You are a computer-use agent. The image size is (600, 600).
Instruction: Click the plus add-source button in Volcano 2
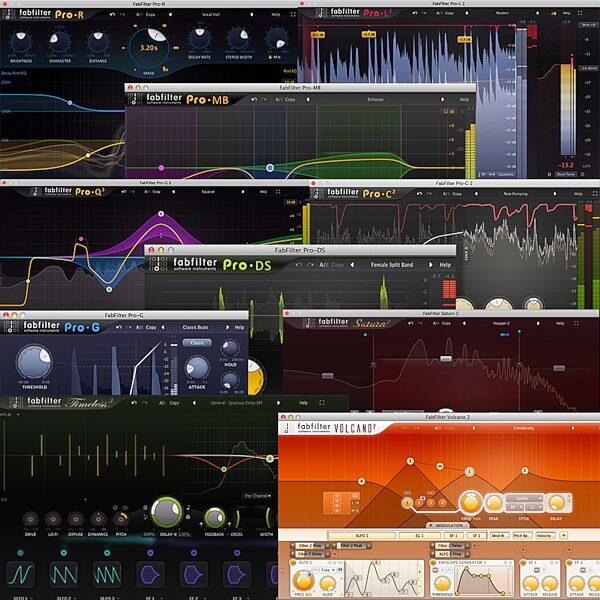[x=564, y=535]
